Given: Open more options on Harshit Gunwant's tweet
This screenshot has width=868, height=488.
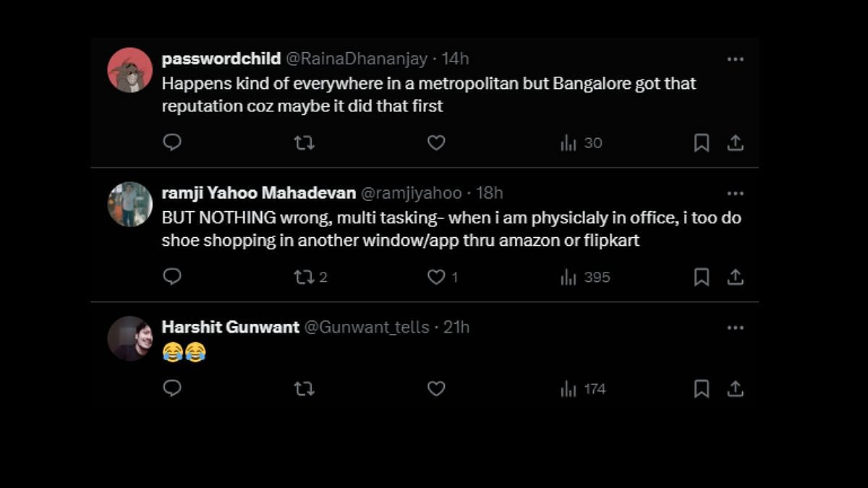Looking at the screenshot, I should point(735,328).
